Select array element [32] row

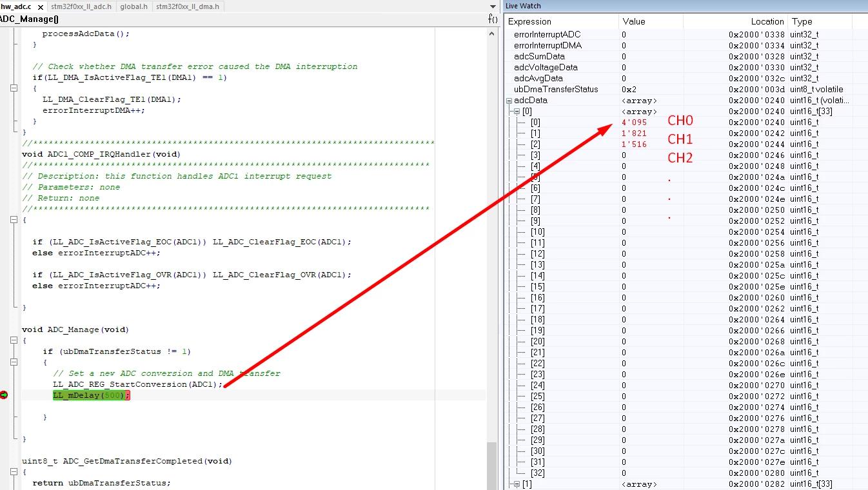tap(686, 473)
